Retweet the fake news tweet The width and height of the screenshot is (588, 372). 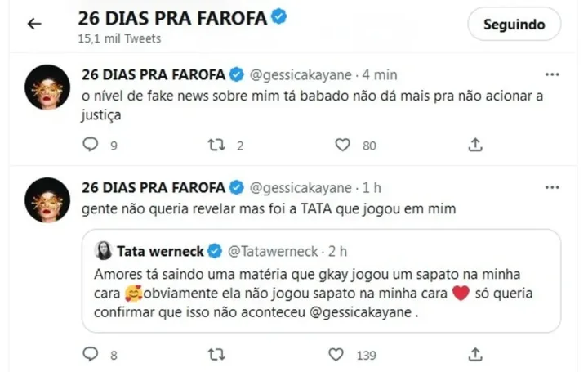[216, 146]
